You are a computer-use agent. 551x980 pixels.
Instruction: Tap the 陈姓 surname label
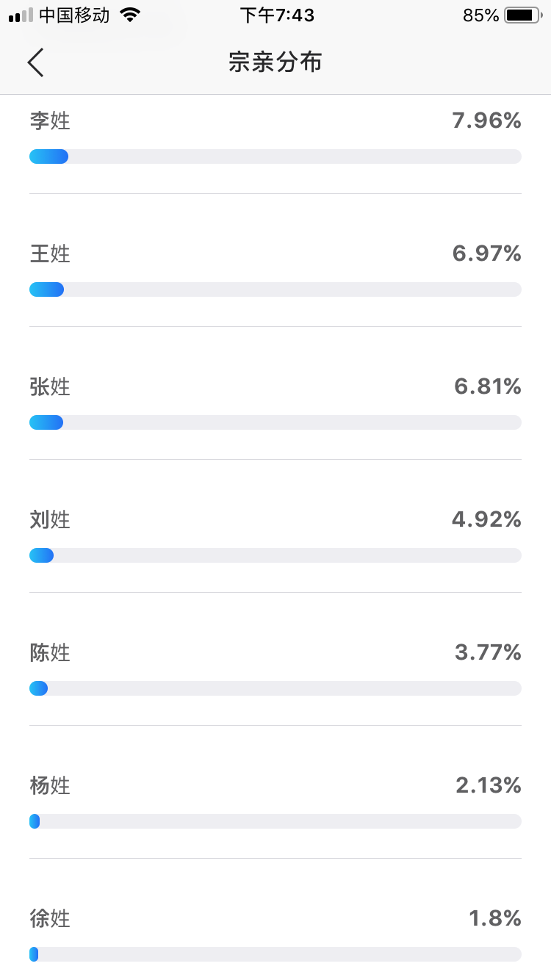tap(50, 652)
